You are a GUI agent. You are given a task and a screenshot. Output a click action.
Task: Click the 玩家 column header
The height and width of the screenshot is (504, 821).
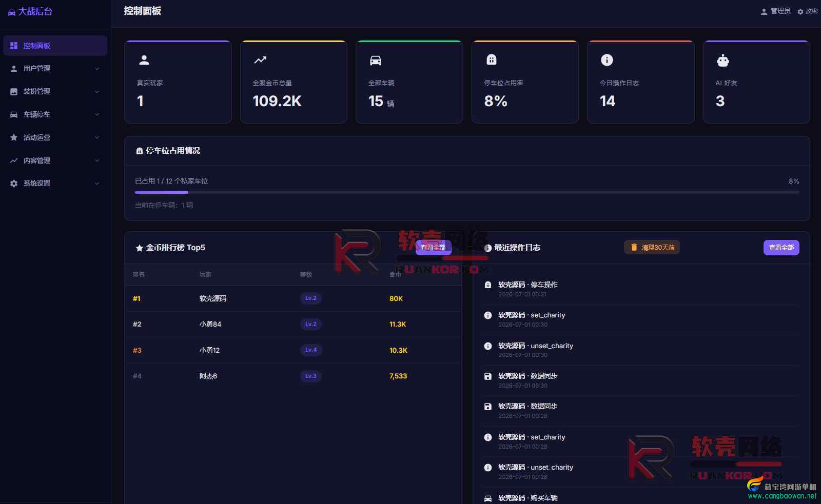coord(205,274)
